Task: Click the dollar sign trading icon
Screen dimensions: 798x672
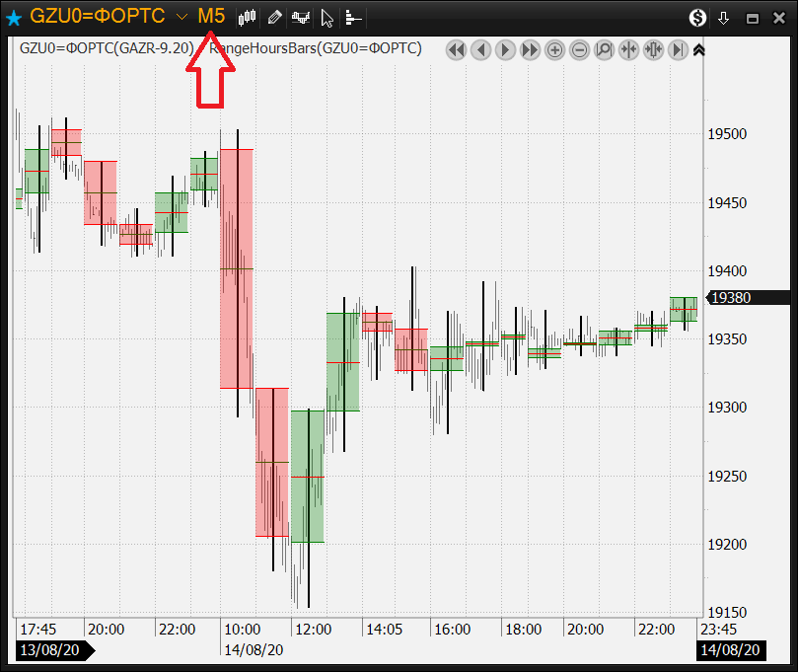Action: 698,17
